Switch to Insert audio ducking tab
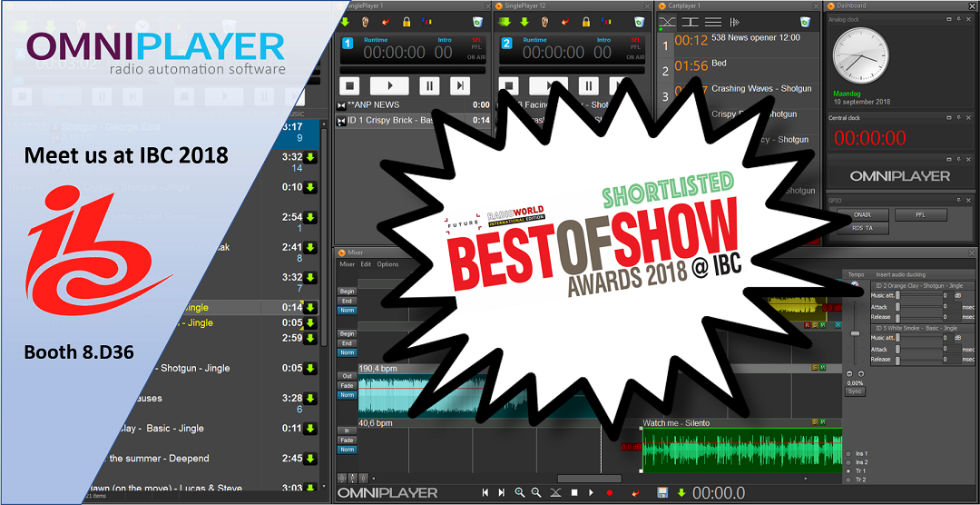This screenshot has width=980, height=505. pos(901,274)
